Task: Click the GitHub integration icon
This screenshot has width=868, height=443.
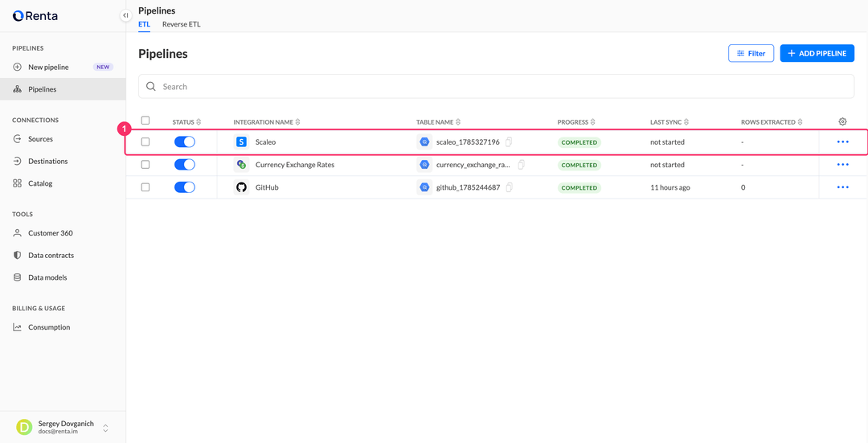Action: [241, 187]
